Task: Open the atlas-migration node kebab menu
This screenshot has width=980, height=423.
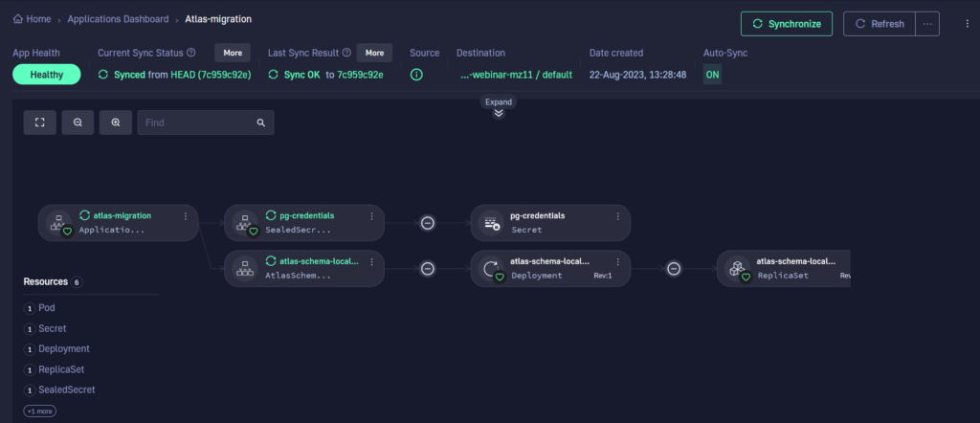Action: click(186, 216)
